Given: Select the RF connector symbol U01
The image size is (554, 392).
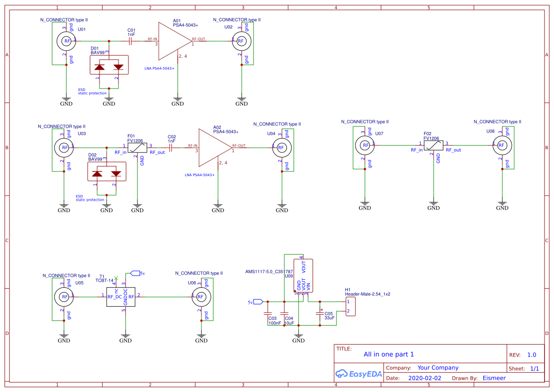Looking at the screenshot, I should 66,41.
